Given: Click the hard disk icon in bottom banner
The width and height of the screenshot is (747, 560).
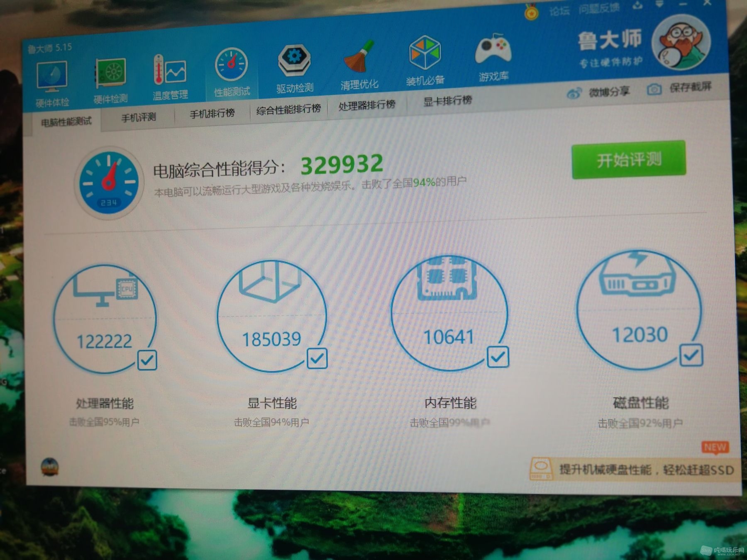Looking at the screenshot, I should point(541,469).
